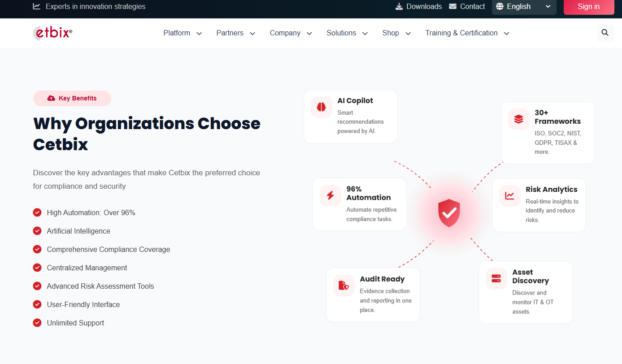This screenshot has height=364, width=622.
Task: Click the Risk Analytics chart icon
Action: pos(509,195)
